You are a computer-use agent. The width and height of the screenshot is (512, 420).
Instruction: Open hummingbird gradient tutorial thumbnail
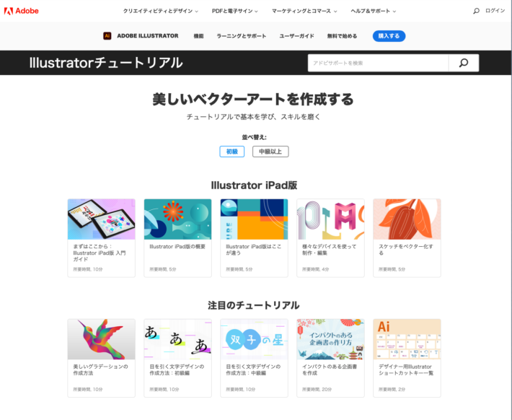101,339
